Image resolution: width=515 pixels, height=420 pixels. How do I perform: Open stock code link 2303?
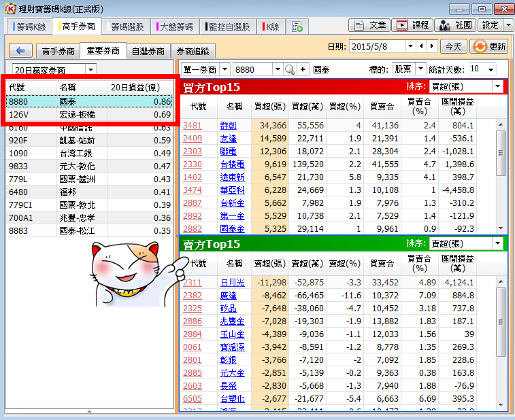pos(193,152)
